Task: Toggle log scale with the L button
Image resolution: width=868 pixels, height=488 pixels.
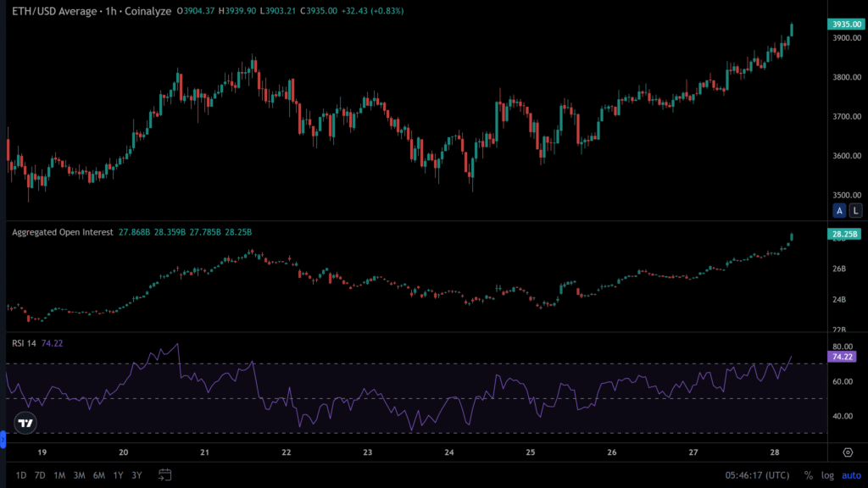Action: point(855,210)
